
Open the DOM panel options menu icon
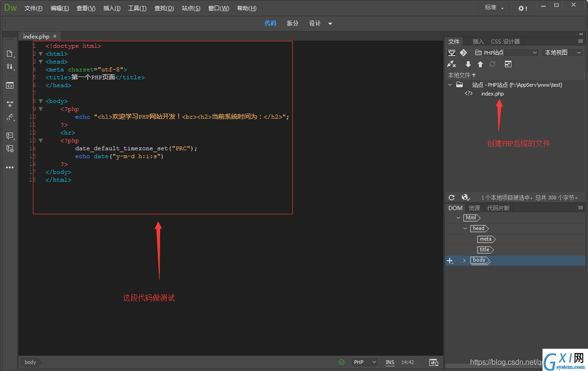pos(581,208)
